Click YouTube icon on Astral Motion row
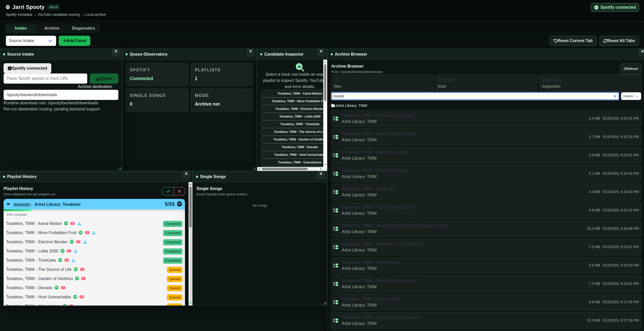This screenshot has height=331, width=644. pyautogui.click(x=73, y=223)
